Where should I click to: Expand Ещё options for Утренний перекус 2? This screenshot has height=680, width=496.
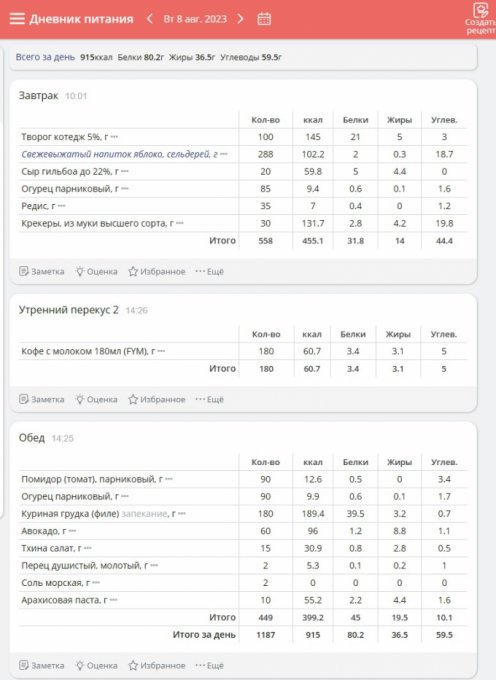(209, 399)
